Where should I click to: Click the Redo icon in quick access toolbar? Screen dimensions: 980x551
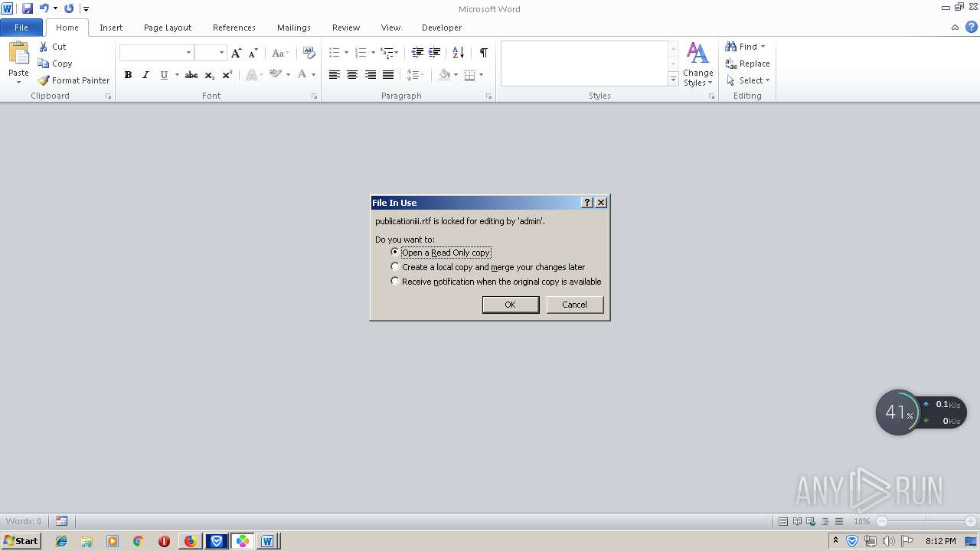pos(69,8)
